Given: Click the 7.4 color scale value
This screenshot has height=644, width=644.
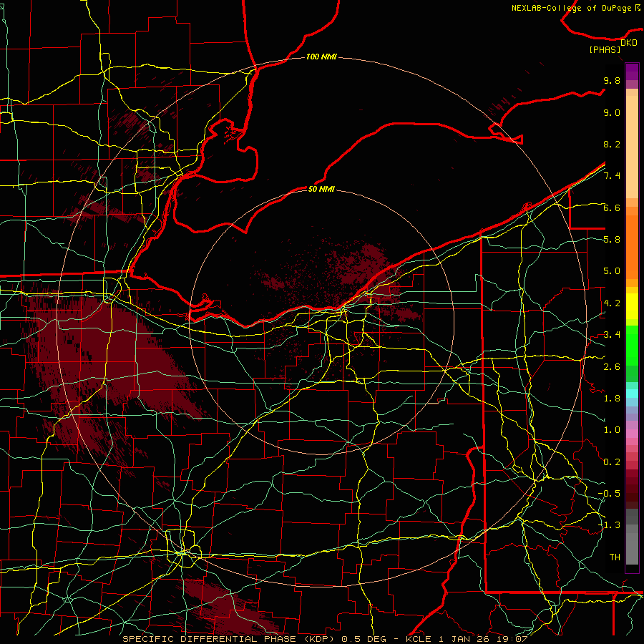Looking at the screenshot, I should (x=612, y=176).
